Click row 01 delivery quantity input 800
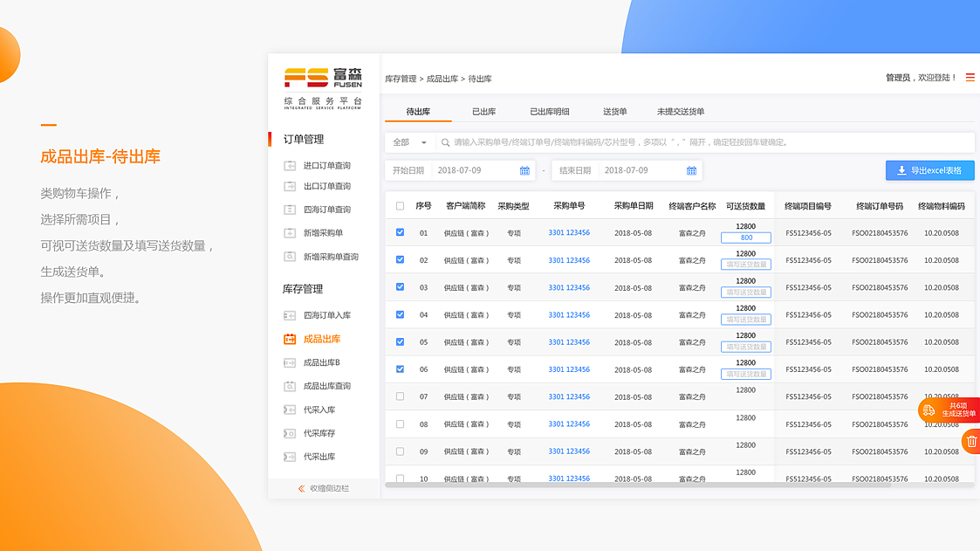Viewport: 980px width, 551px height. click(745, 238)
